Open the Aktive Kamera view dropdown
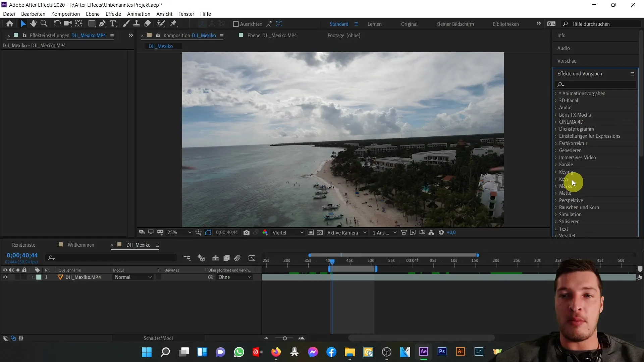 pyautogui.click(x=347, y=233)
